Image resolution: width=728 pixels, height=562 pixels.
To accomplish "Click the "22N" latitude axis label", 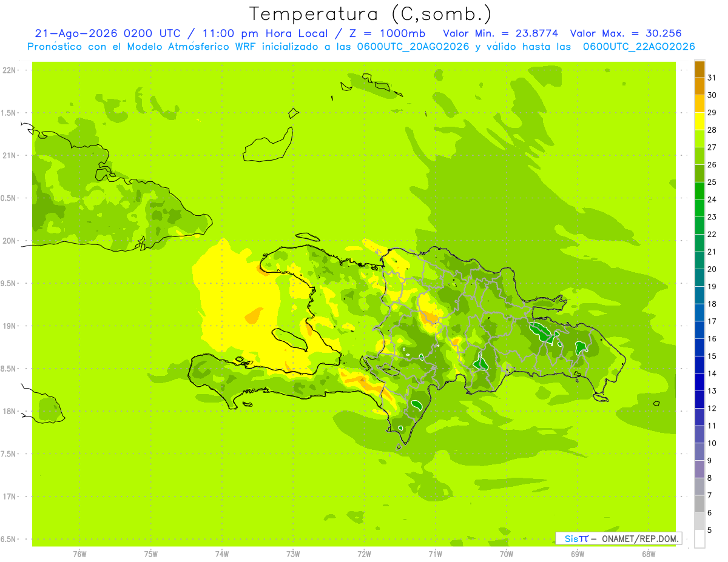I will tap(9, 70).
